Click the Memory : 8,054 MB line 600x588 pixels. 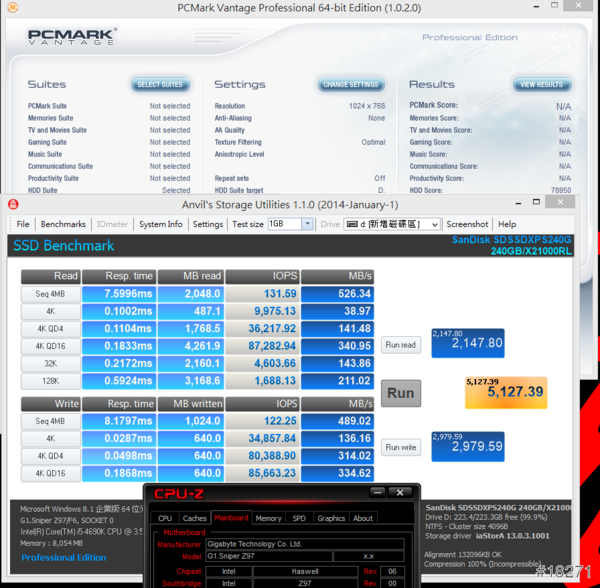[x=51, y=543]
